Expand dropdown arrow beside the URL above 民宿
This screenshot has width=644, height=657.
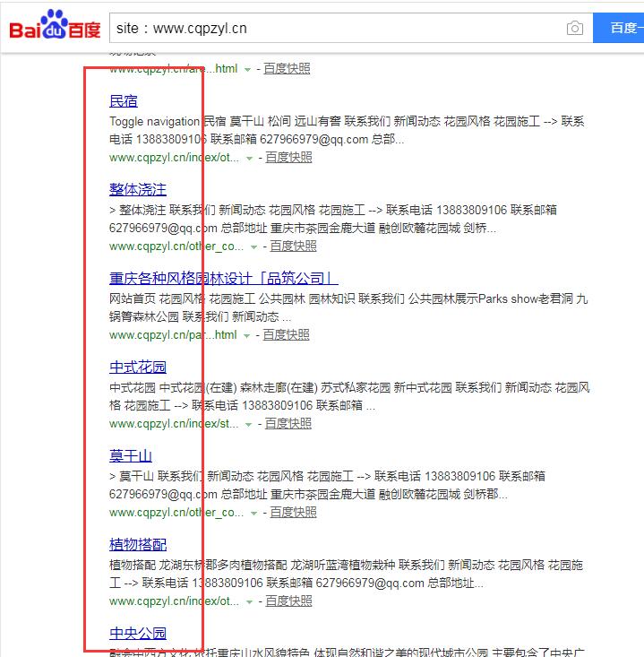click(247, 70)
